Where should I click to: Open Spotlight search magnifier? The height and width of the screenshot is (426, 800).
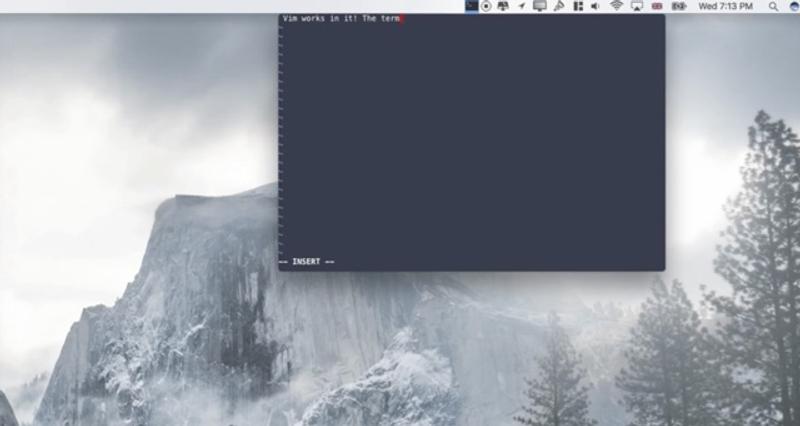(x=773, y=6)
